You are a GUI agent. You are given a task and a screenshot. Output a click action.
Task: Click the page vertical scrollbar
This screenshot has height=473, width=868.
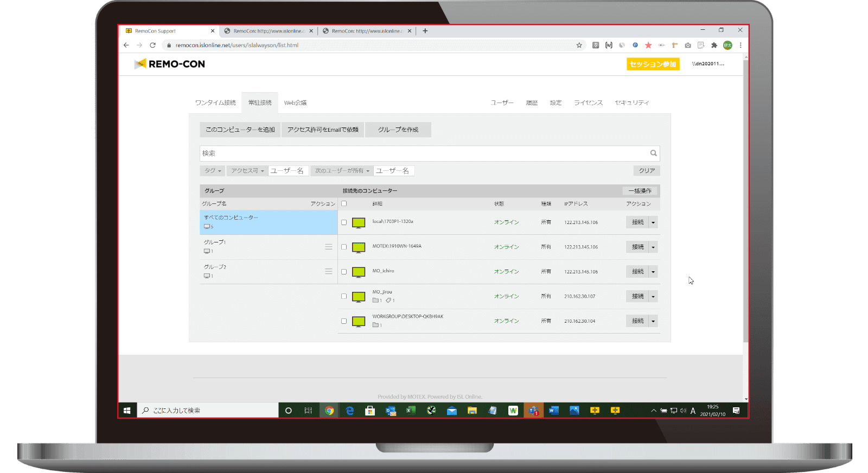click(746, 201)
